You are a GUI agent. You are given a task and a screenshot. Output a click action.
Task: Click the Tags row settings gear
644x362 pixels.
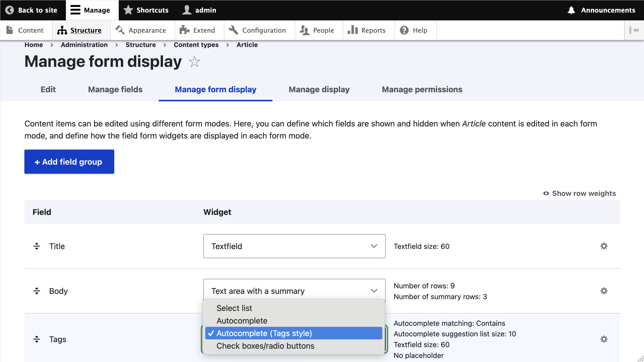[x=604, y=339]
